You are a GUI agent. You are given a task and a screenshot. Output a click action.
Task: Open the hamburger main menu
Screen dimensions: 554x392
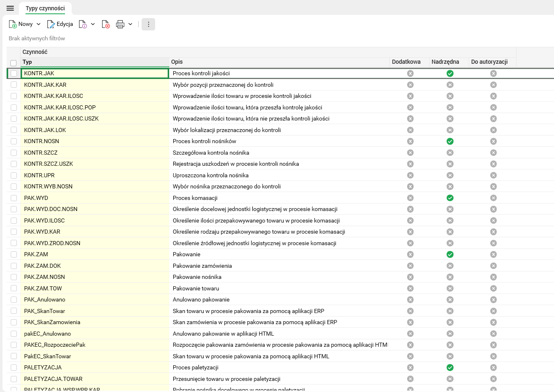(x=10, y=8)
